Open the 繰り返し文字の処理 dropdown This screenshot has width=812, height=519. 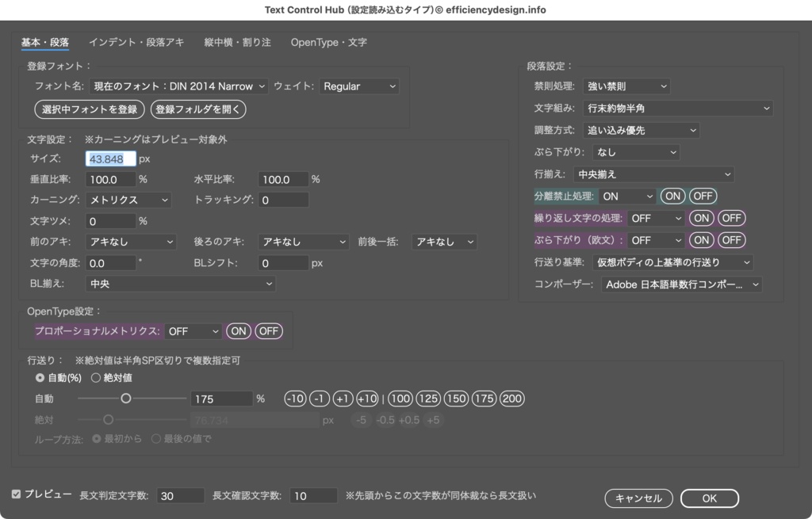pos(656,219)
